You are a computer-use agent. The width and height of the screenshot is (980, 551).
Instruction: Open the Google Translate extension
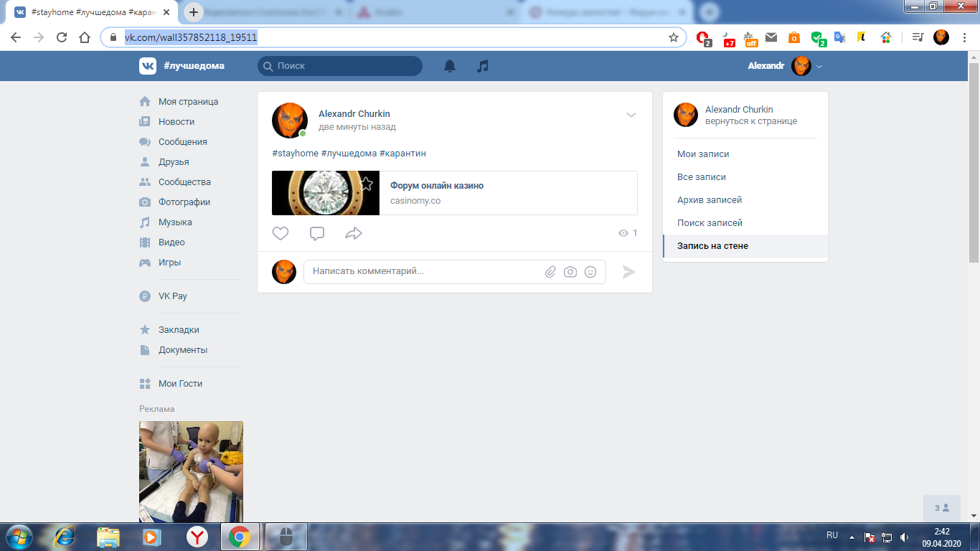point(839,37)
